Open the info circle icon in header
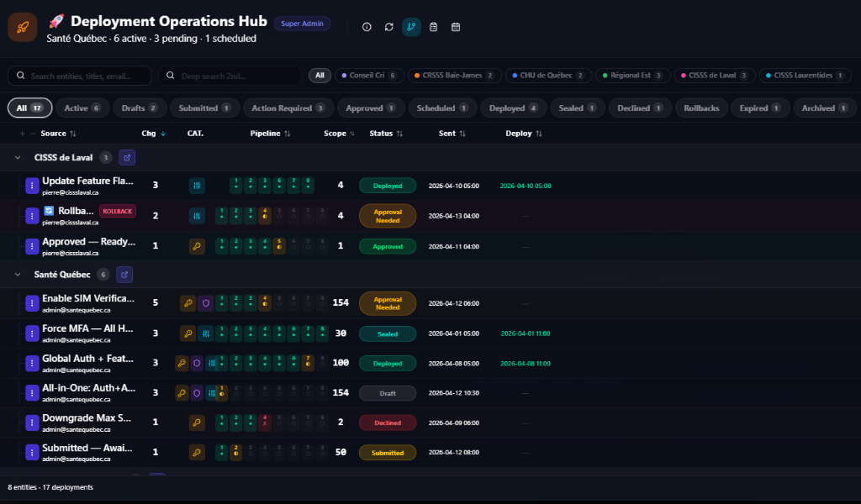The width and height of the screenshot is (861, 504). coord(367,27)
